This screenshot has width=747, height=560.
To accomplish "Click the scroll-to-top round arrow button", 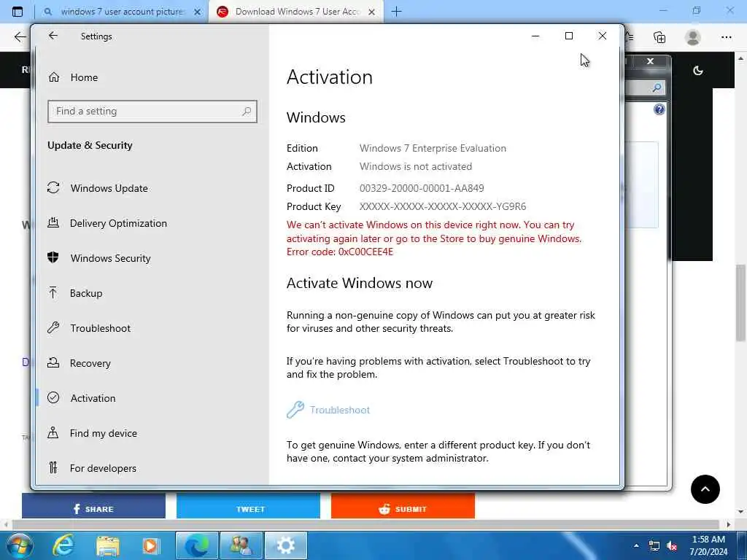I will click(x=705, y=489).
